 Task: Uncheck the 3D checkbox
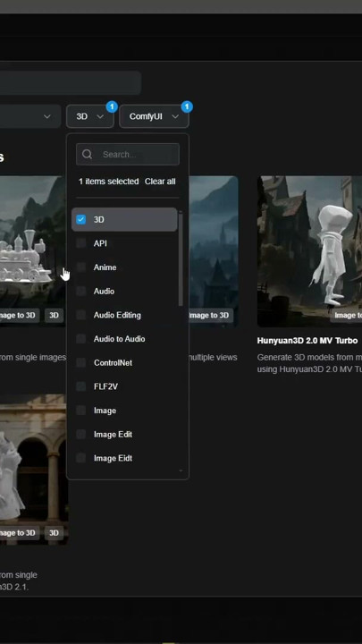[x=80, y=219]
